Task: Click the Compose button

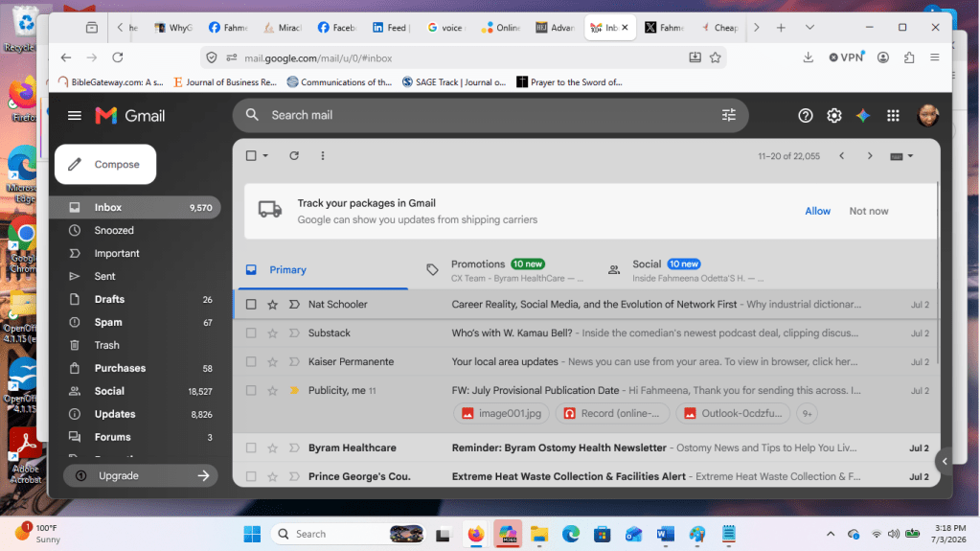Action: point(105,165)
